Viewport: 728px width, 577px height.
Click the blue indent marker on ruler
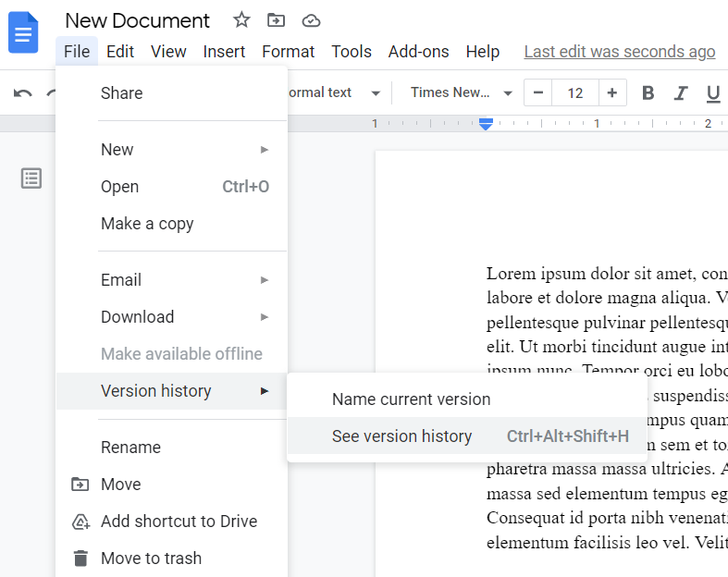(486, 124)
